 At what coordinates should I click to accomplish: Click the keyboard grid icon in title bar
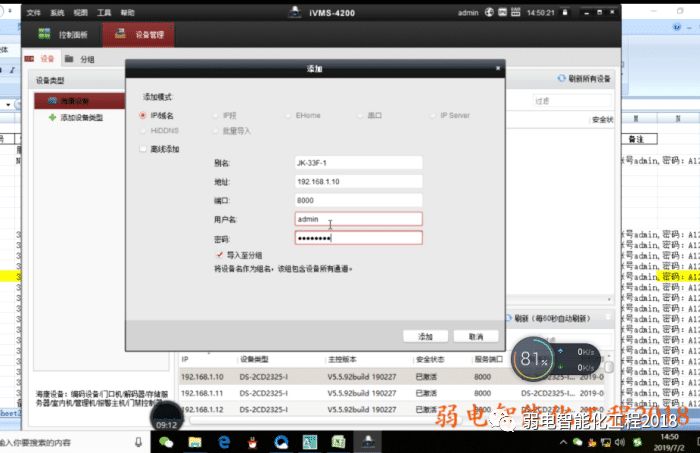515,12
